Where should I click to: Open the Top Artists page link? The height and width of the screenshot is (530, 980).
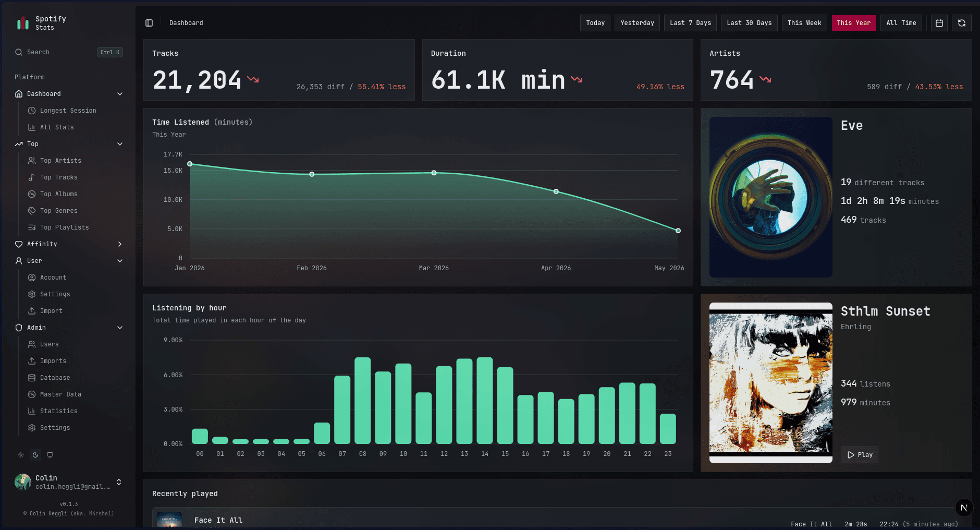coord(60,161)
